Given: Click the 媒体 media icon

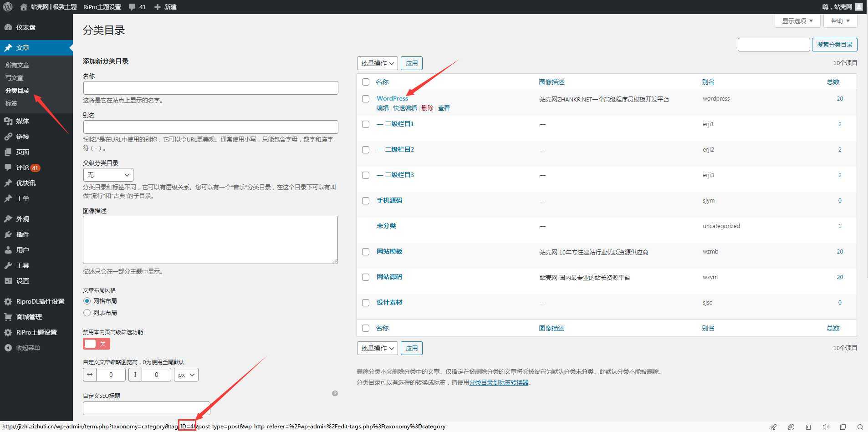Looking at the screenshot, I should tap(8, 121).
